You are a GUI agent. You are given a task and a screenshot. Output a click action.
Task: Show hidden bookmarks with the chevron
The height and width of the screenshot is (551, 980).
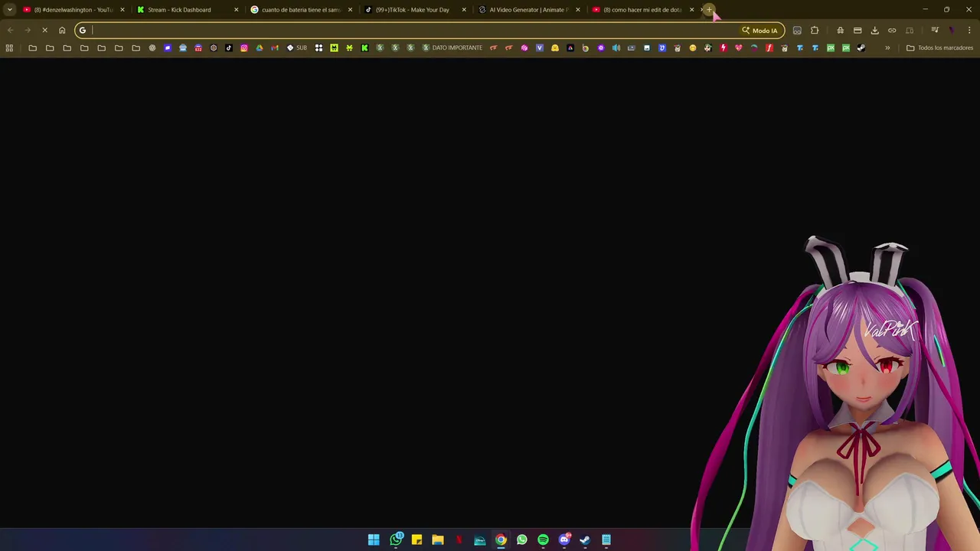point(887,48)
